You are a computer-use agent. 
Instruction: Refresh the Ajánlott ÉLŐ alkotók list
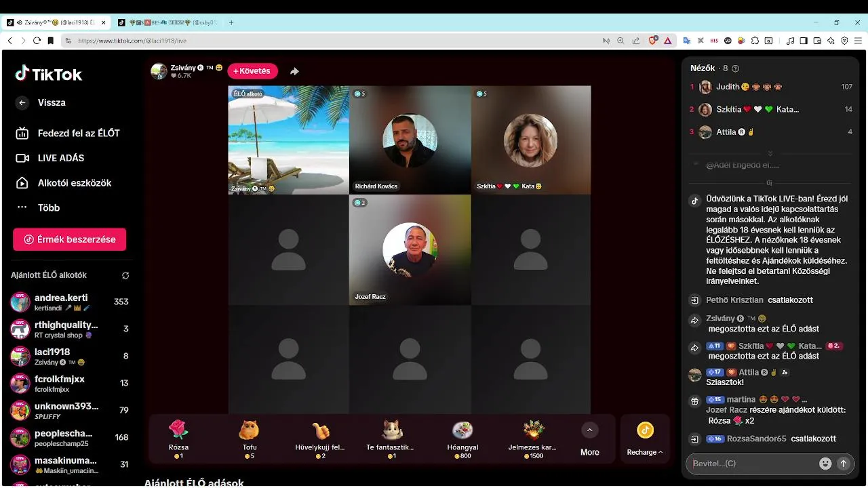click(x=125, y=276)
